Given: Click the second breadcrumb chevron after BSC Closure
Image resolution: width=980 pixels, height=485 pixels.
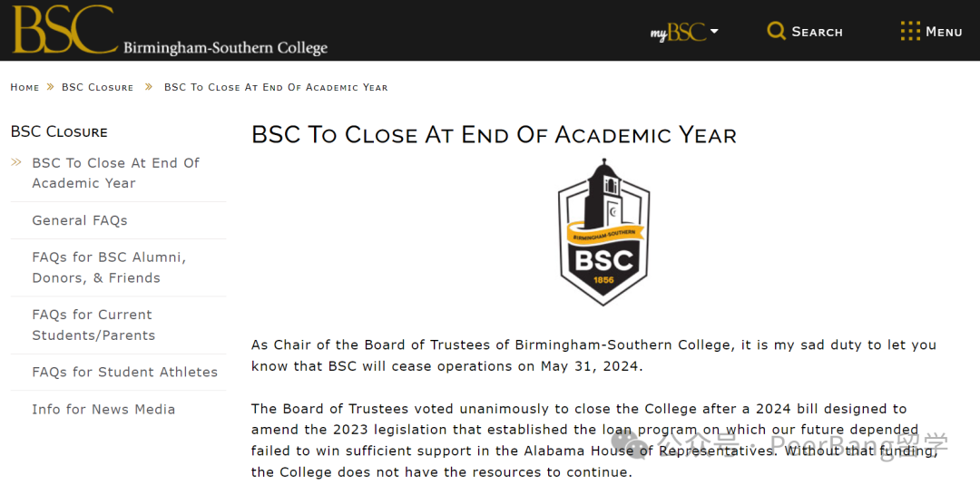Looking at the screenshot, I should click(x=149, y=87).
